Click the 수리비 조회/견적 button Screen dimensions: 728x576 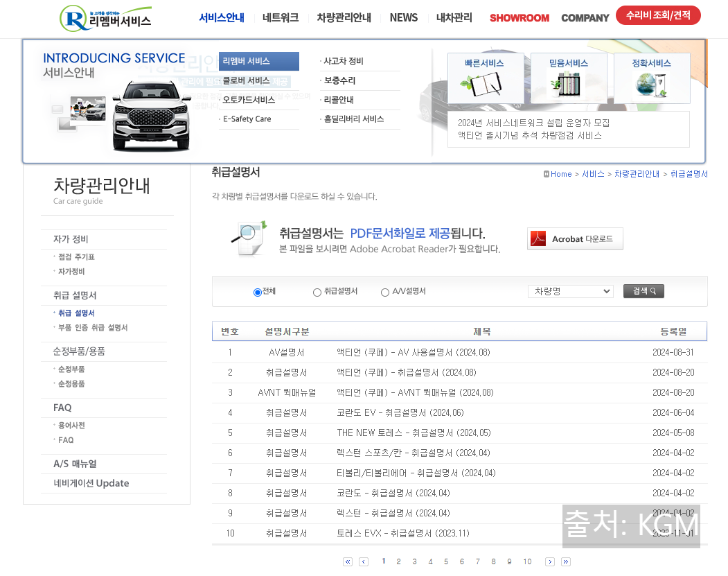click(x=658, y=15)
